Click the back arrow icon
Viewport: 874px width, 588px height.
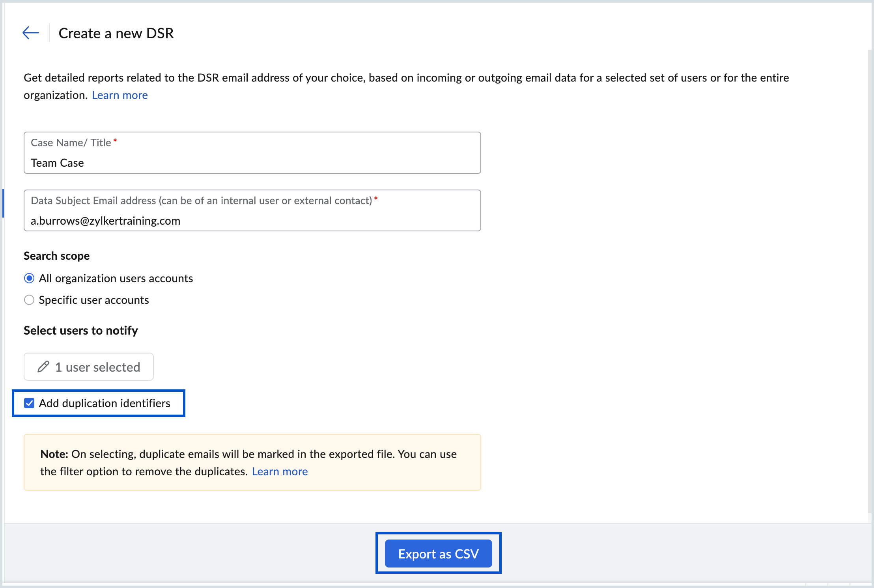[31, 33]
